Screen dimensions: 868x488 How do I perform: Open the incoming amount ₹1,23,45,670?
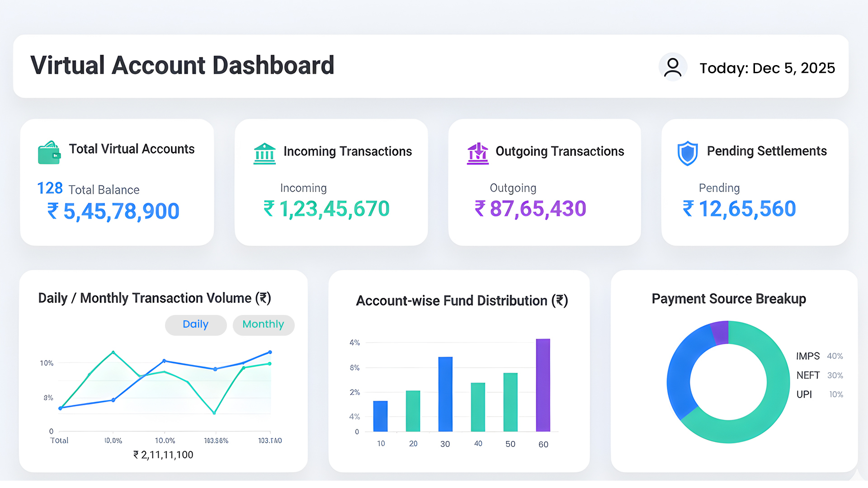pyautogui.click(x=326, y=209)
